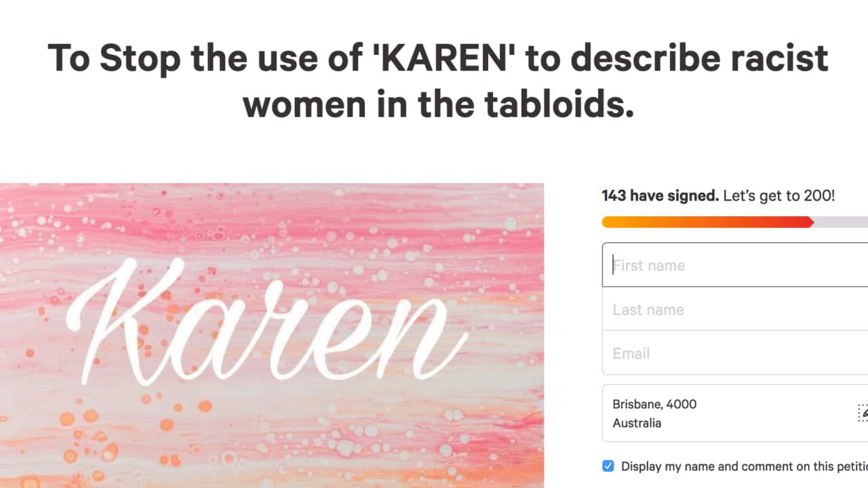Select the petition headline about 'KAREN'

tap(437, 80)
